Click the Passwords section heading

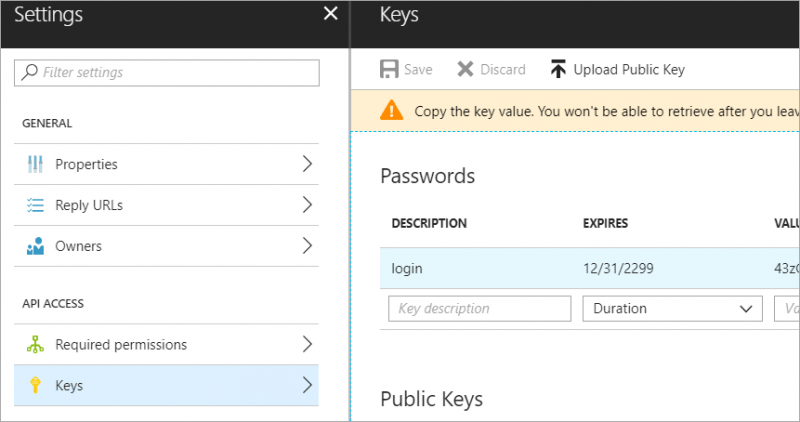(x=428, y=176)
